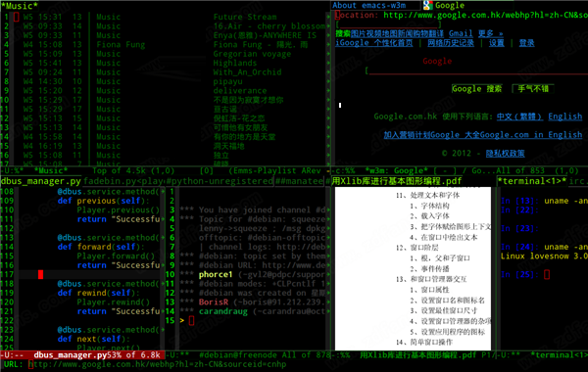Viewport: 588px width, 372px height.
Task: Click the Google 搜索 button
Action: [476, 89]
